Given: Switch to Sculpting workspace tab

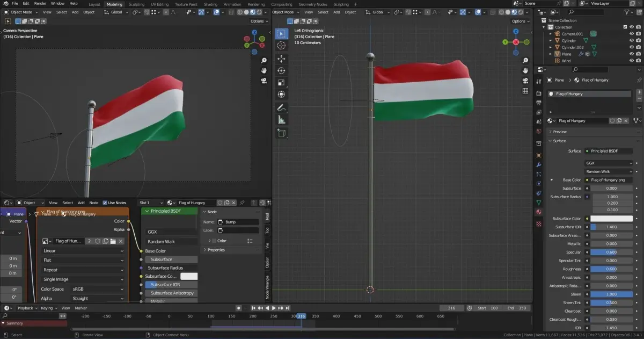Looking at the screenshot, I should 136,4.
